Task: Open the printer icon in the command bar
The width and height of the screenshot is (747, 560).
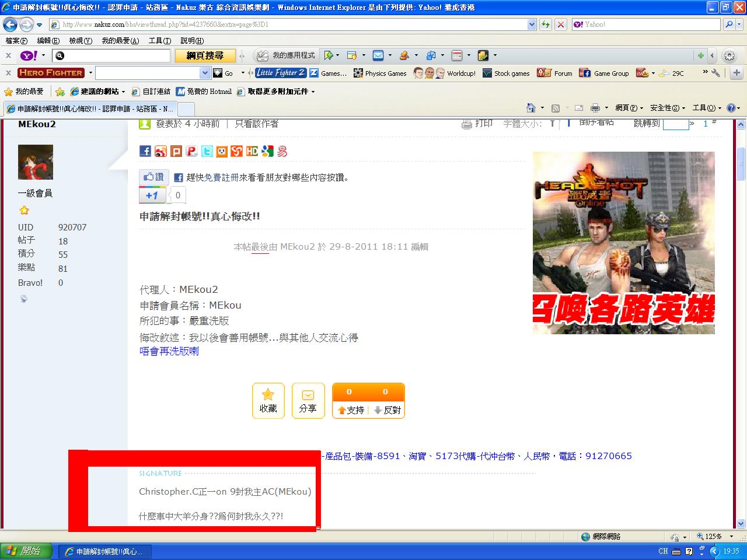Action: [595, 108]
